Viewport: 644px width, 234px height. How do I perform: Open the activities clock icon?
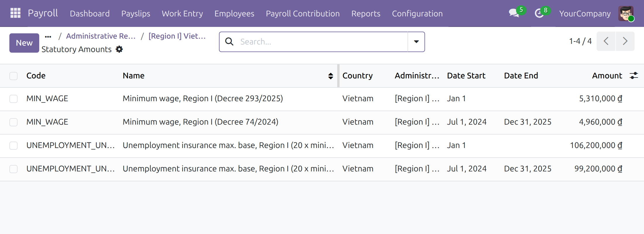tap(539, 13)
